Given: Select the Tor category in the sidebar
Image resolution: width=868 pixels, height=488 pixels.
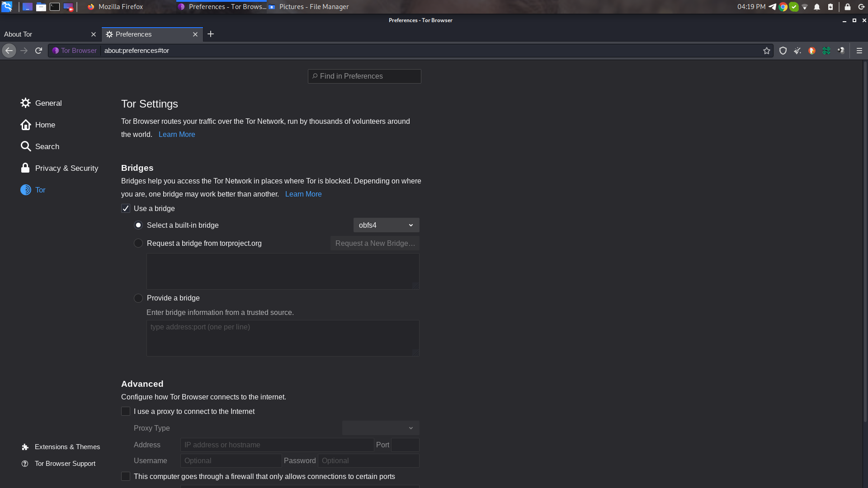Looking at the screenshot, I should (33, 190).
